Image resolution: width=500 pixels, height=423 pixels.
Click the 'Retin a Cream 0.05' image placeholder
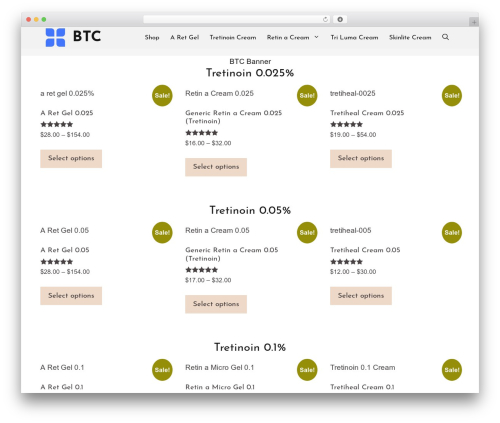coord(217,231)
